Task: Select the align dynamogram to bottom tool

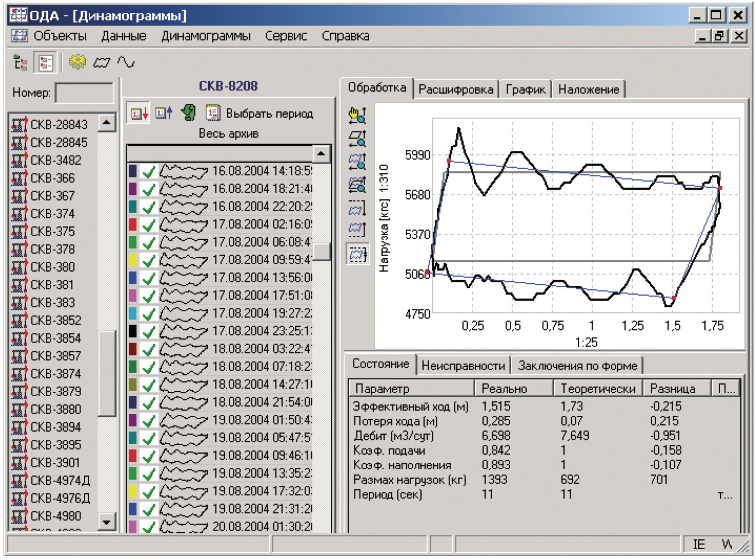Action: (x=357, y=230)
